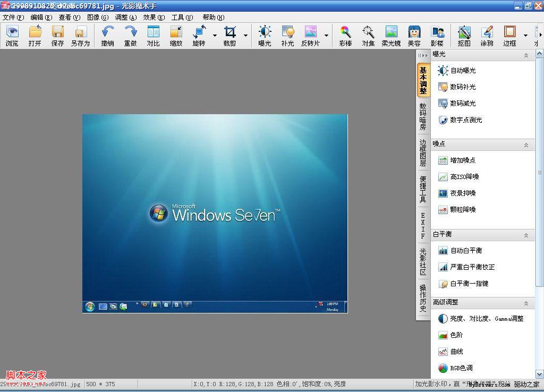Click the 缩放 (Resize) toolbar icon
This screenshot has height=392, width=544.
click(176, 36)
